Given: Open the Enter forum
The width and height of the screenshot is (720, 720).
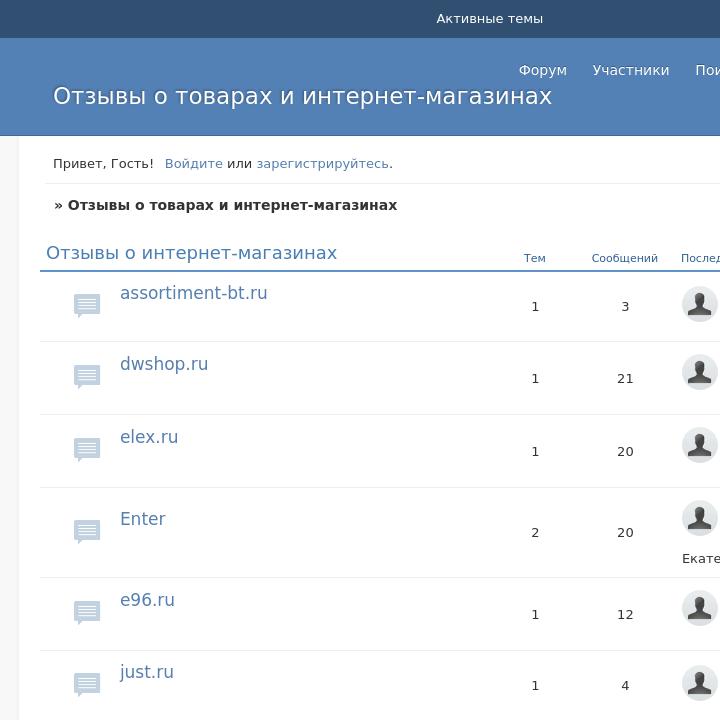Looking at the screenshot, I should (x=142, y=519).
